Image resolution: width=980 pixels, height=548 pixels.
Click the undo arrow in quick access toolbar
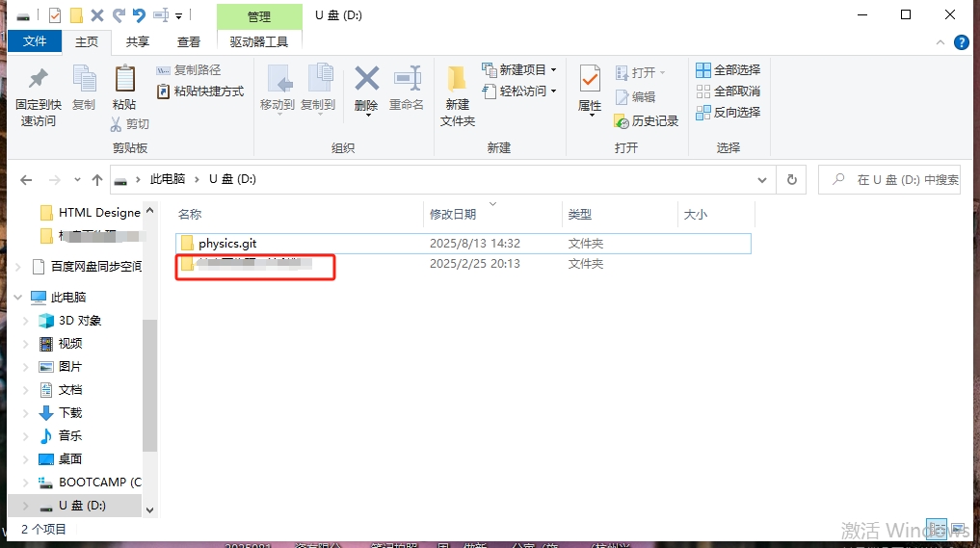(x=139, y=15)
